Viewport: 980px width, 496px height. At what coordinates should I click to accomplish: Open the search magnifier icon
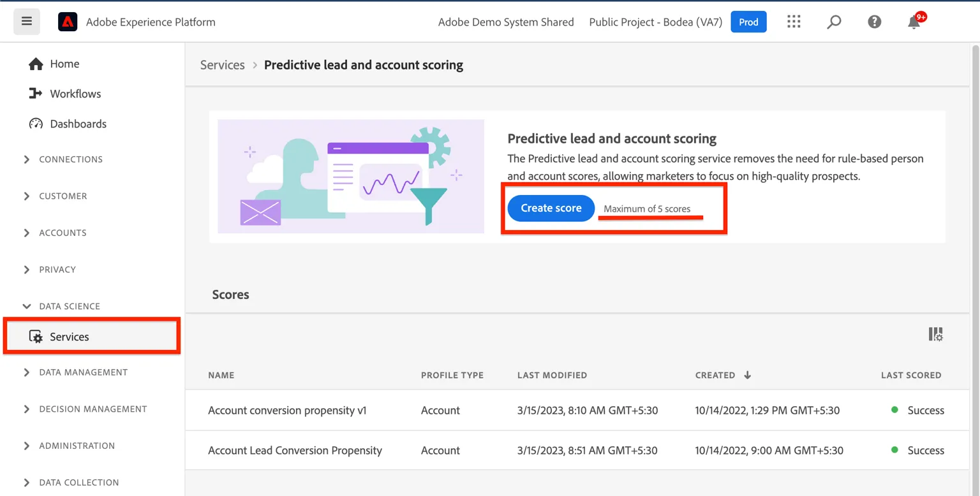[x=834, y=22]
